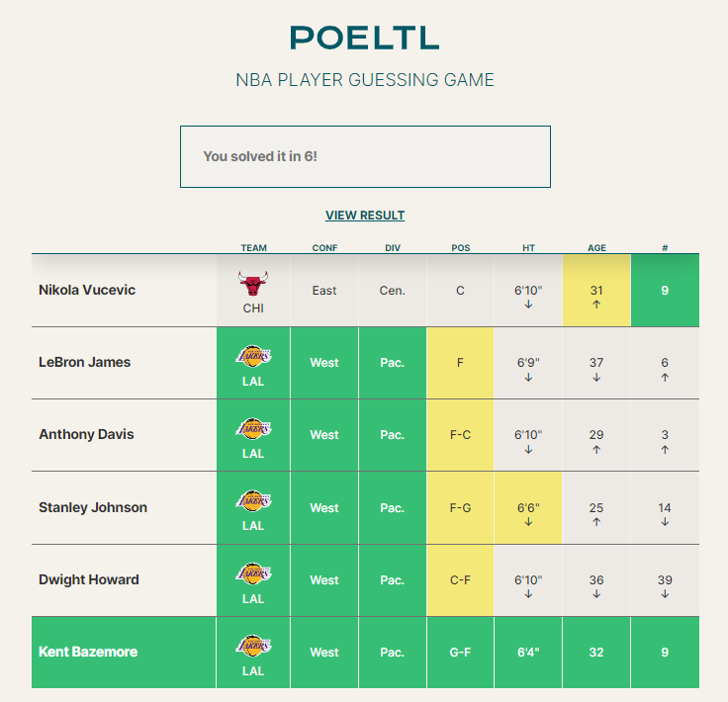Viewport: 728px width, 702px height.
Task: Open the VIEW RESULT link
Action: (x=365, y=216)
